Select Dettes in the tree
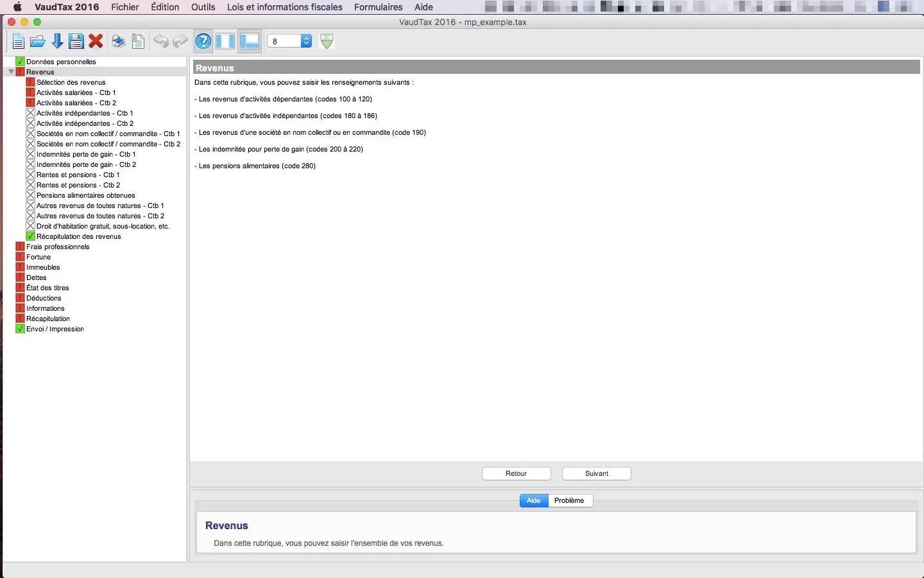This screenshot has width=924, height=578. 37,277
